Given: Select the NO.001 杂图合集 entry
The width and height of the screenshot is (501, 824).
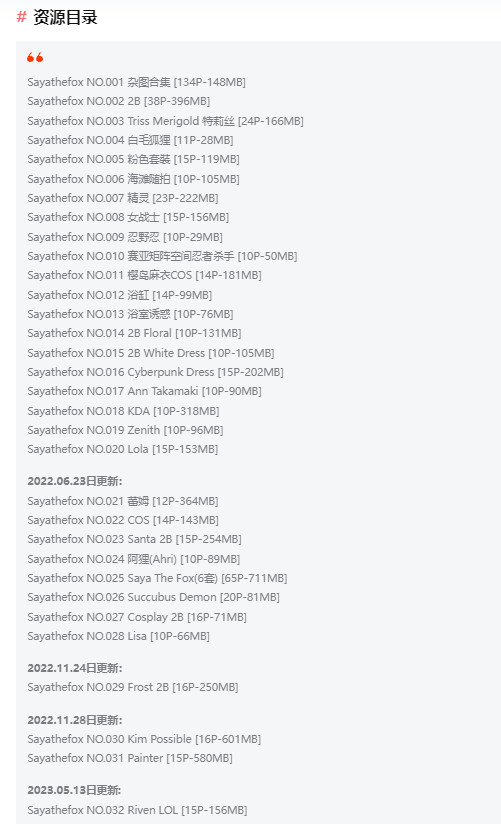Looking at the screenshot, I should [x=136, y=82].
